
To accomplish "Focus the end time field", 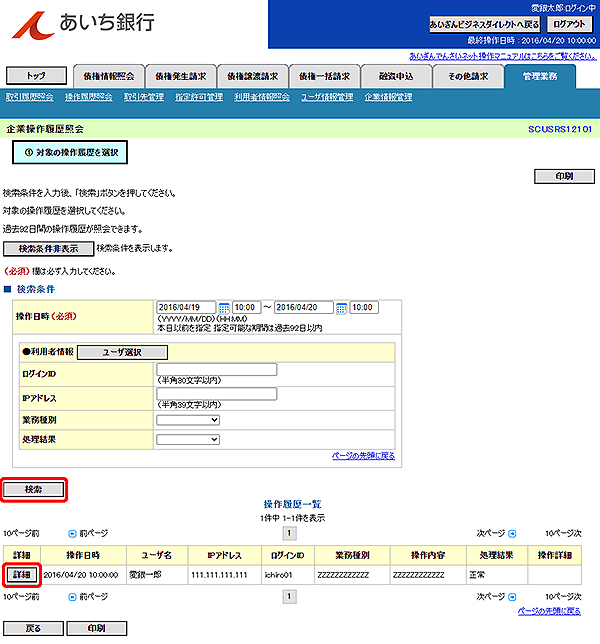I will 364,307.
